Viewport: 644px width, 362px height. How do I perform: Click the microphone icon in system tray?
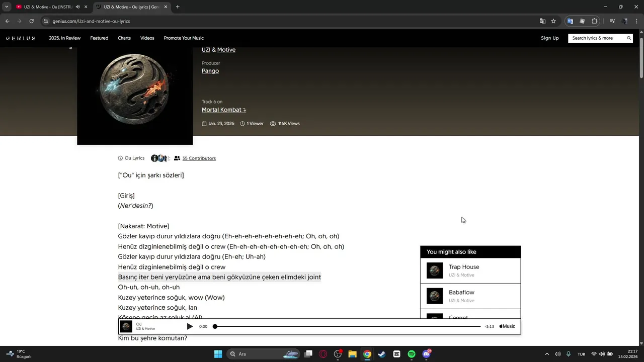pos(569,354)
